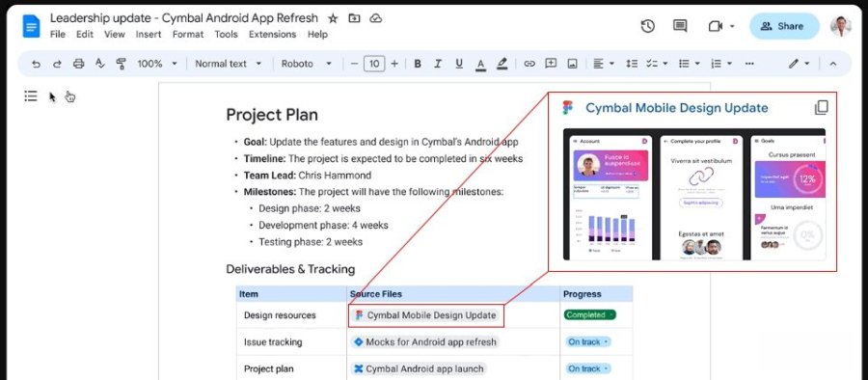Open the video call options arrow

pyautogui.click(x=732, y=26)
